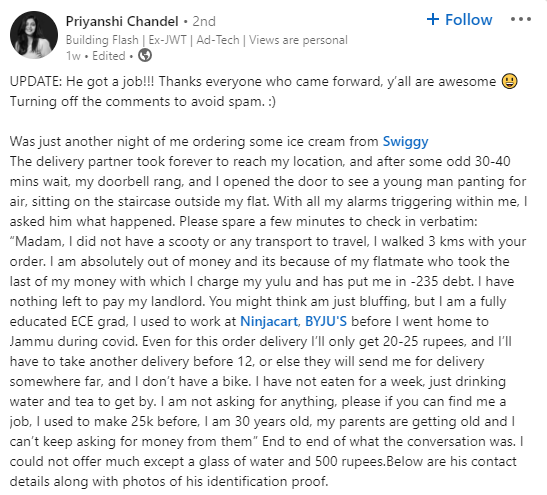Click the 'Edited' label under the headline
Image resolution: width=547 pixels, height=495 pixels.
click(108, 56)
